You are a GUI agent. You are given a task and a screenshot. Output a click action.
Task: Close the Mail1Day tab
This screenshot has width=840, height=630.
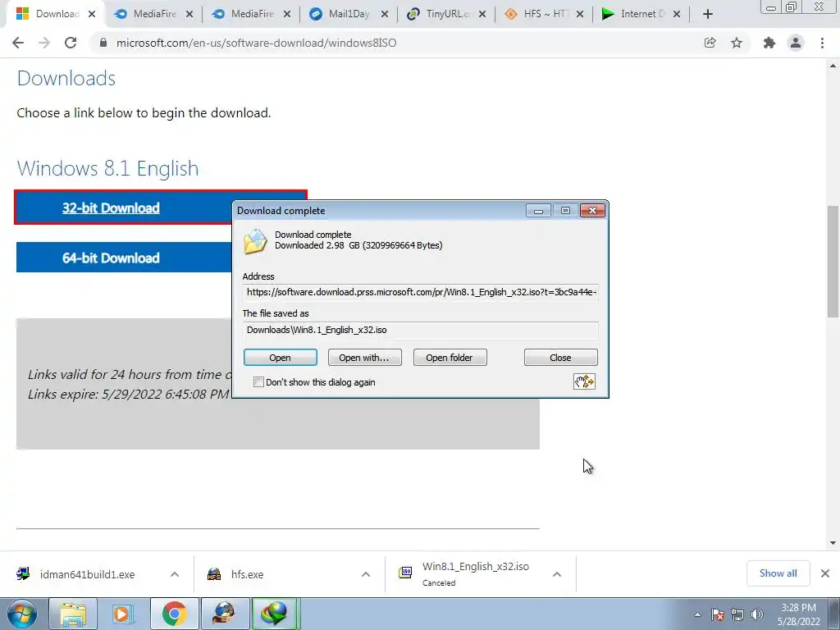(x=385, y=15)
